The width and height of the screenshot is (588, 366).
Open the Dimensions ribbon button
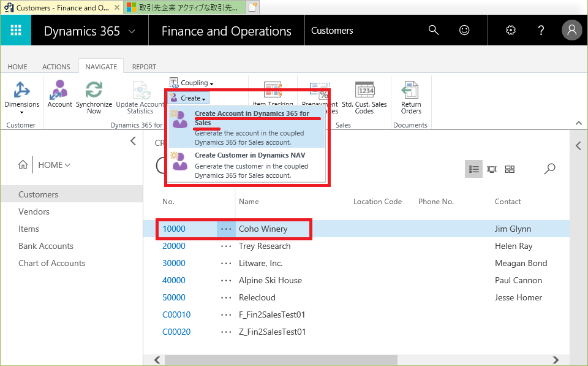pos(22,97)
